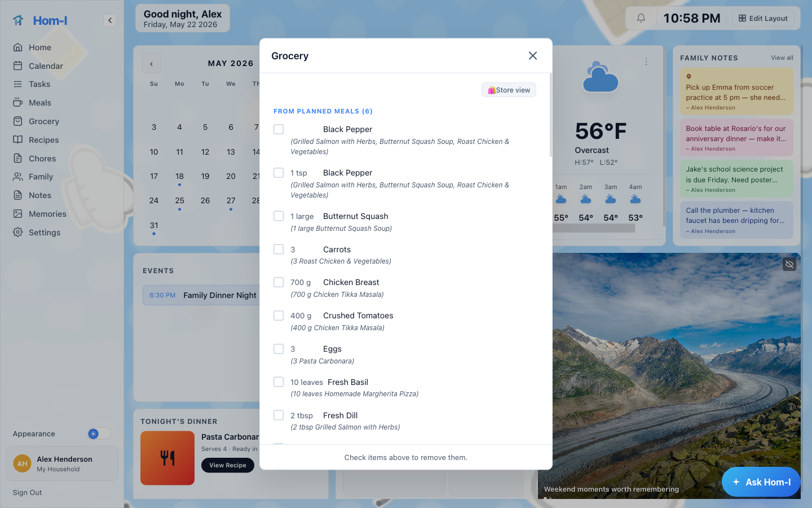Viewport: 812px width, 508px height.
Task: Click the Settings gear icon
Action: tap(18, 233)
